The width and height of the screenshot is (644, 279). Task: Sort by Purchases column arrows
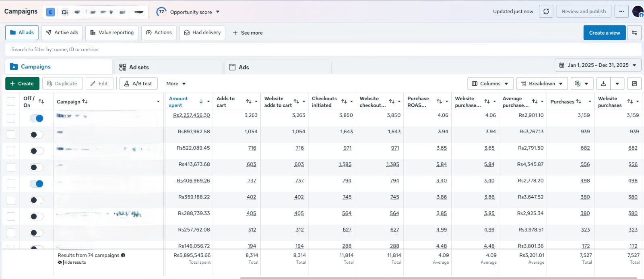tap(579, 101)
